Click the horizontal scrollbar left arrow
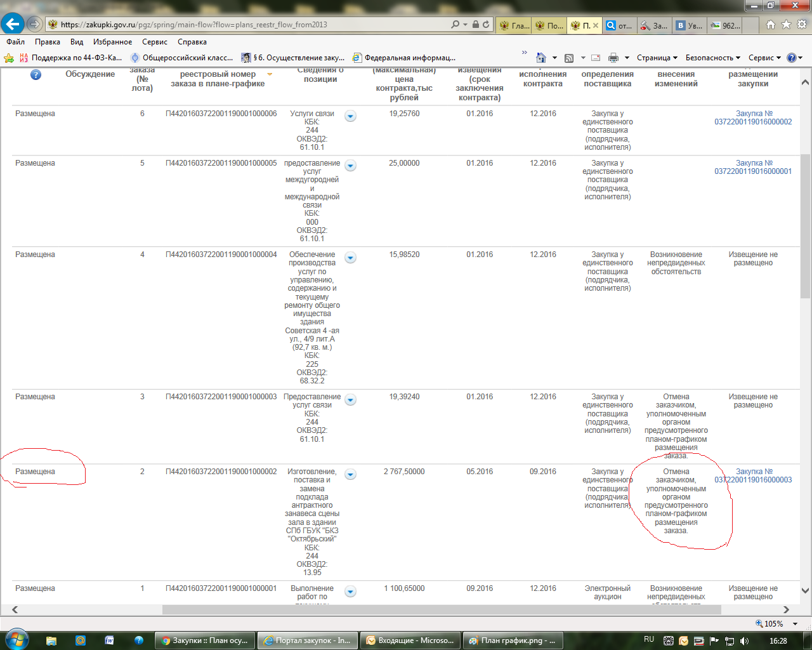 coord(15,609)
